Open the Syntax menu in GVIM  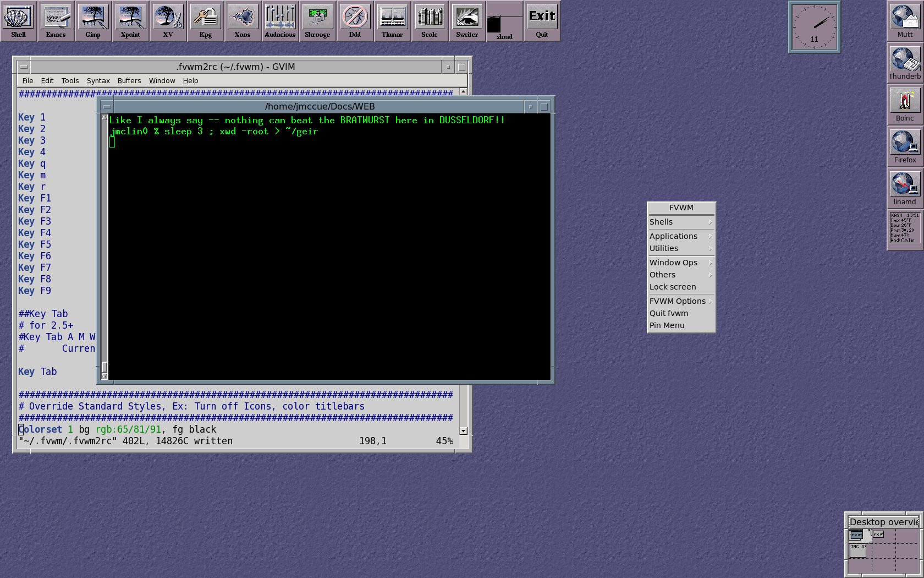pos(98,80)
